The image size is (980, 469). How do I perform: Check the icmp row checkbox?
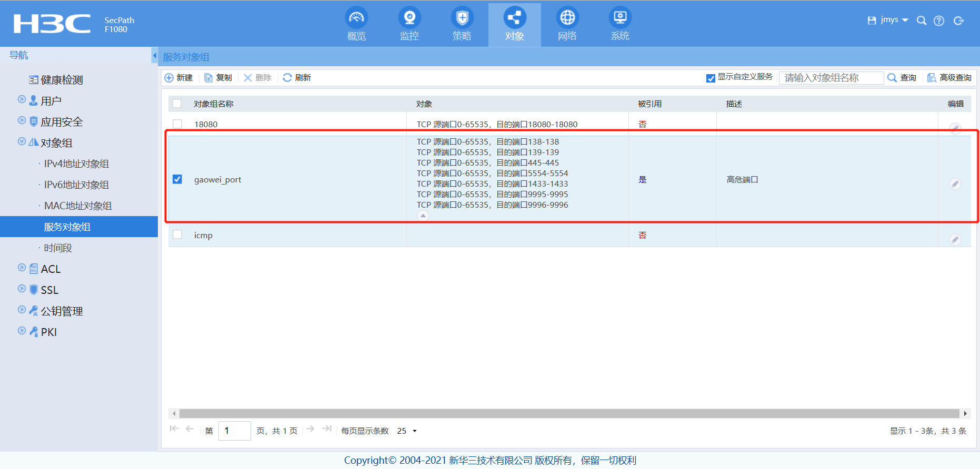(177, 234)
